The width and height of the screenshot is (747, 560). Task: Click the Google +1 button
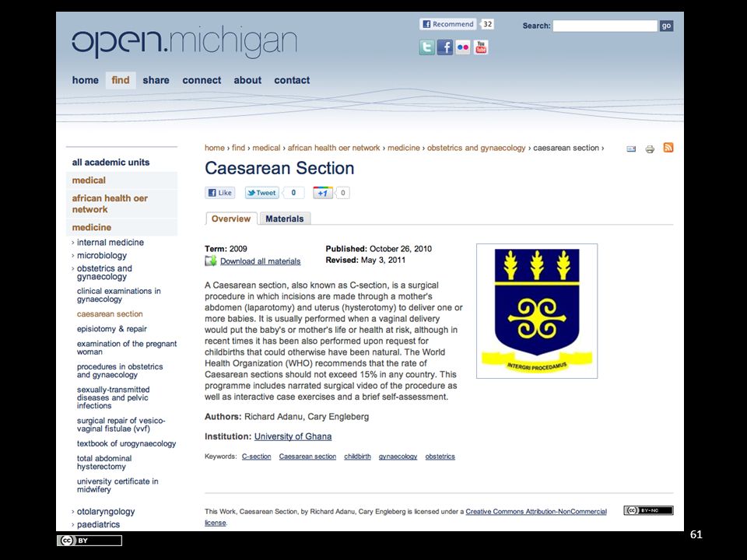[322, 192]
